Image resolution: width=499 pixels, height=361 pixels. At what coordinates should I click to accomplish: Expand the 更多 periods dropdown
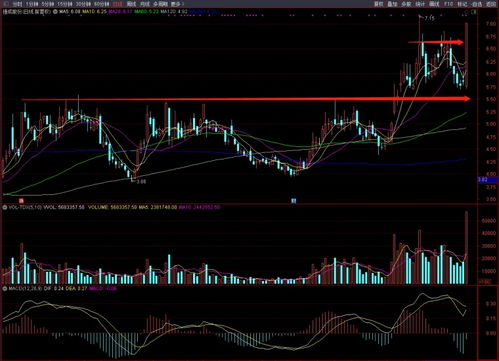point(177,4)
